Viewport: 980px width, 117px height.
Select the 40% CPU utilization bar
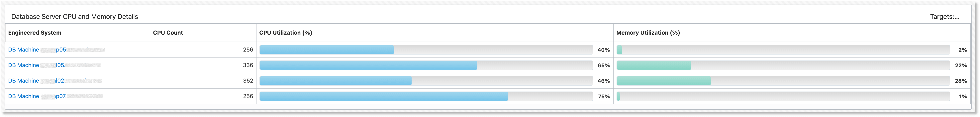click(426, 50)
